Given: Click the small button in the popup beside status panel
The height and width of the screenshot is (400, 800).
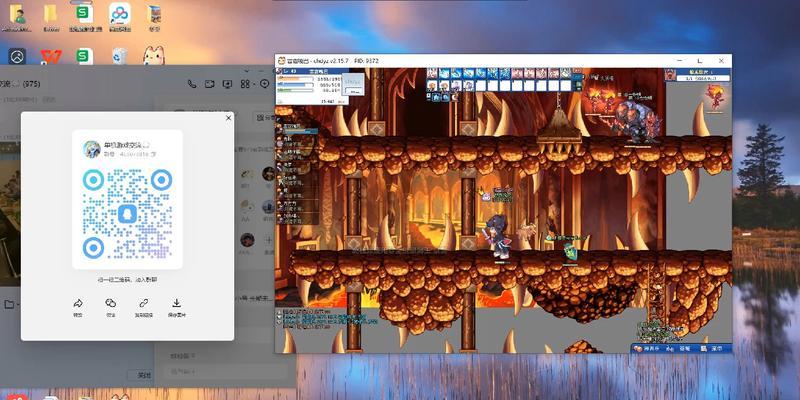Looking at the screenshot, I should (353, 90).
